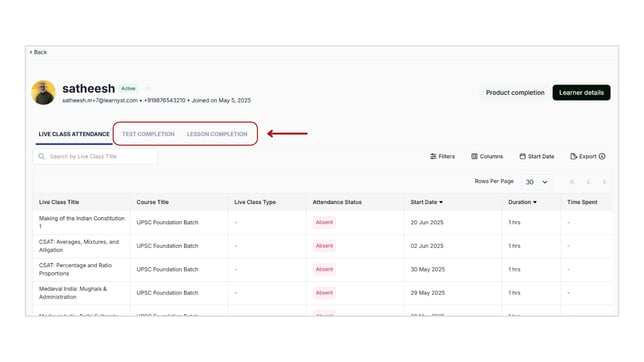Open the Columns chooser

(x=487, y=156)
